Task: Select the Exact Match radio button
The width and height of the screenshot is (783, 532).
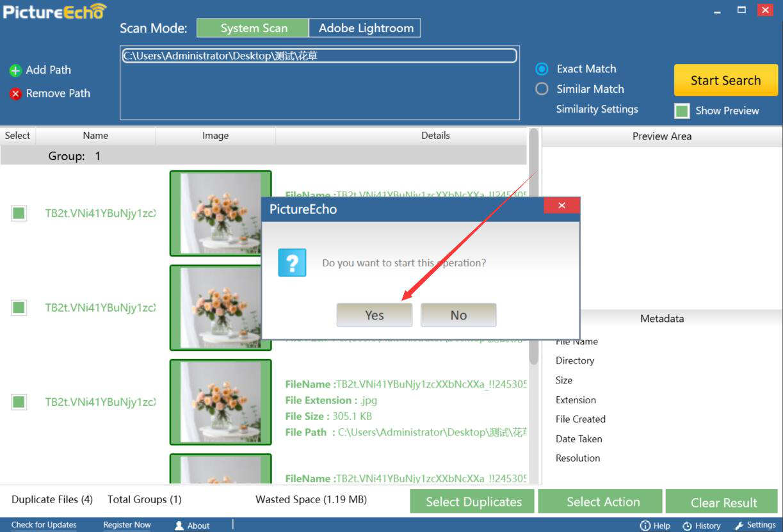Action: point(542,69)
